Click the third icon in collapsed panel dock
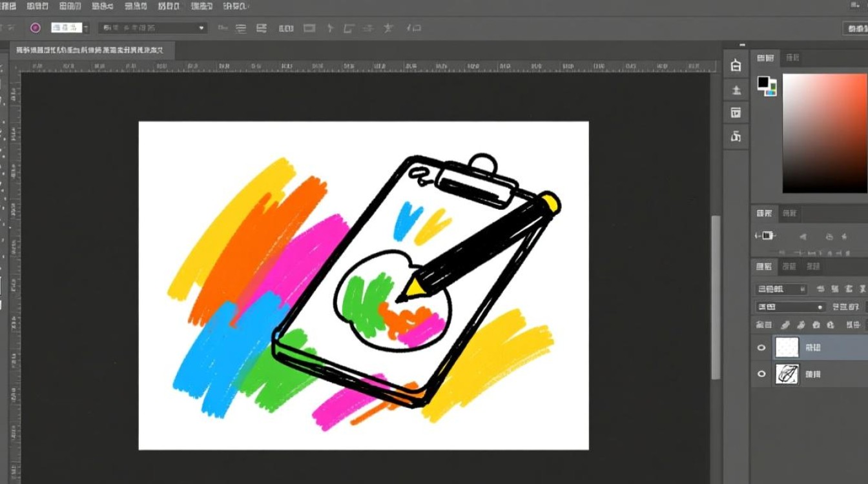868x484 pixels. coord(736,113)
